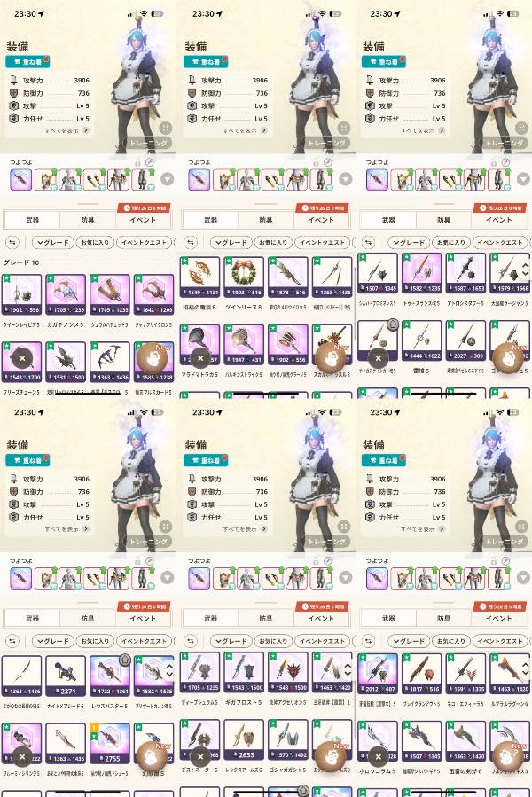Pick the ギガフロスト sword and shield
Screen dimensions: 532x797
[244, 673]
